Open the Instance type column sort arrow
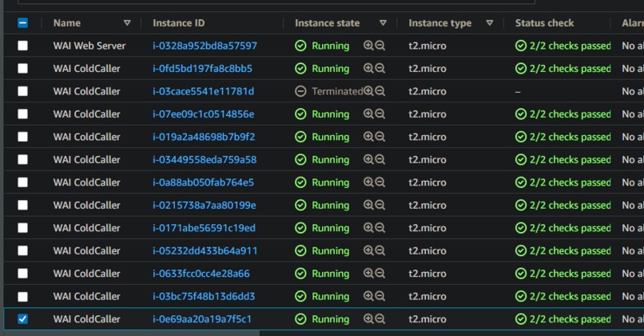 [x=490, y=23]
